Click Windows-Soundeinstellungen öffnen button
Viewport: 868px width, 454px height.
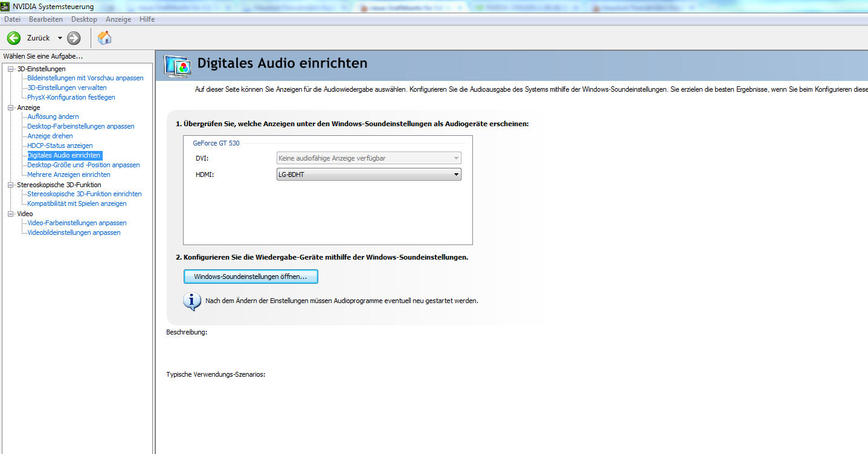(251, 277)
